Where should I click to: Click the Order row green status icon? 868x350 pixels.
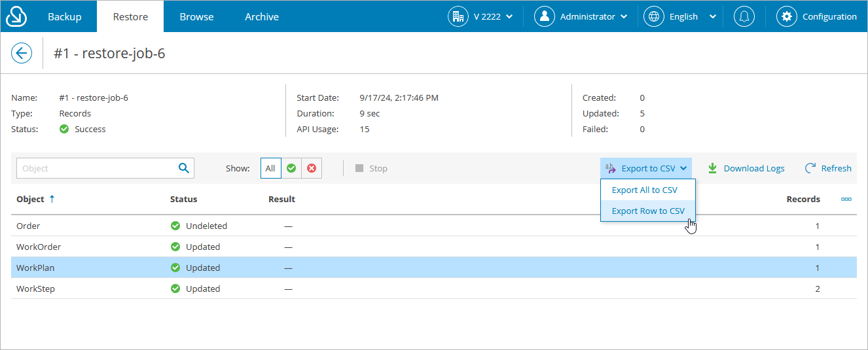pos(175,226)
